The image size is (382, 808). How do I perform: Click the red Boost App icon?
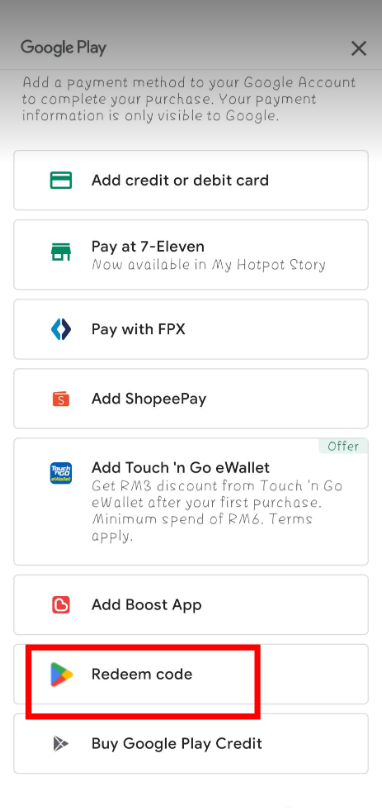coord(61,605)
